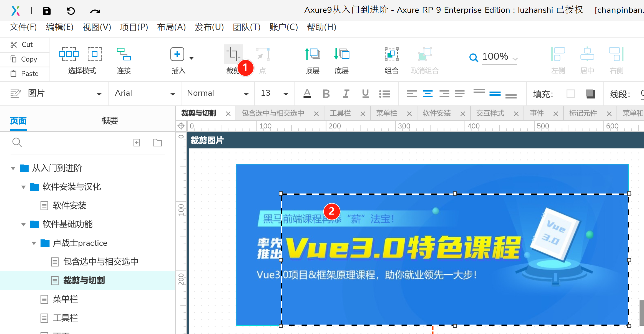
Task: Toggle italic text formatting
Action: [346, 94]
